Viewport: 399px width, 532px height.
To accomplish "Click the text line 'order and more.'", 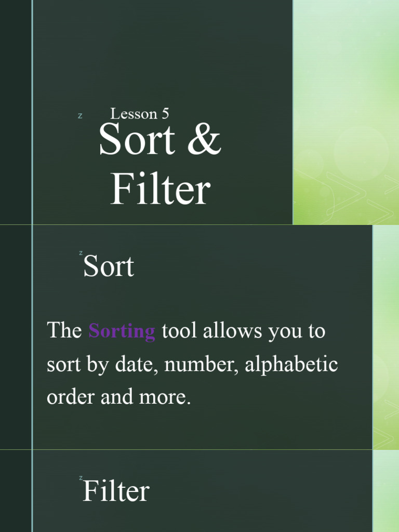I will pyautogui.click(x=119, y=396).
